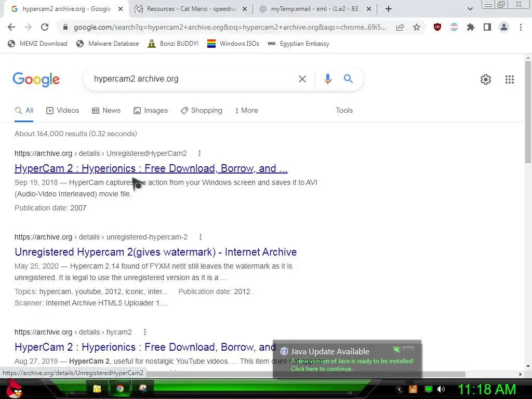This screenshot has width=532, height=399.
Task: Open the tab search dropdown arrow
Action: pyautogui.click(x=470, y=9)
